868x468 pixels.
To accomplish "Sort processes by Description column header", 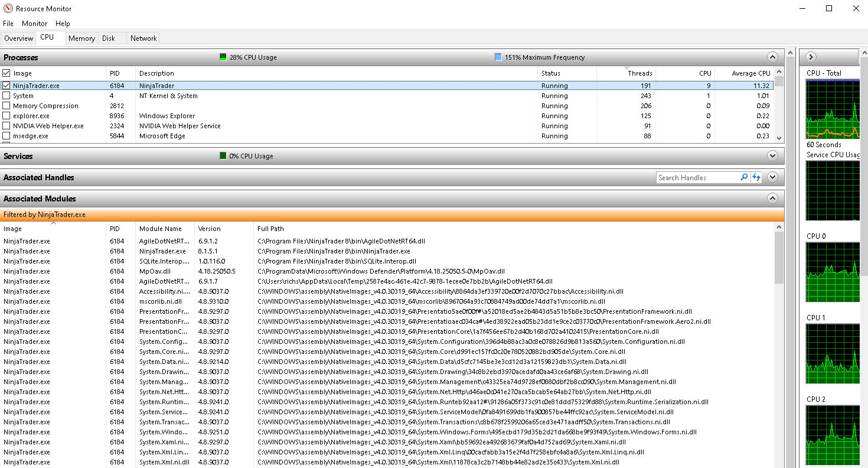I will pyautogui.click(x=337, y=73).
